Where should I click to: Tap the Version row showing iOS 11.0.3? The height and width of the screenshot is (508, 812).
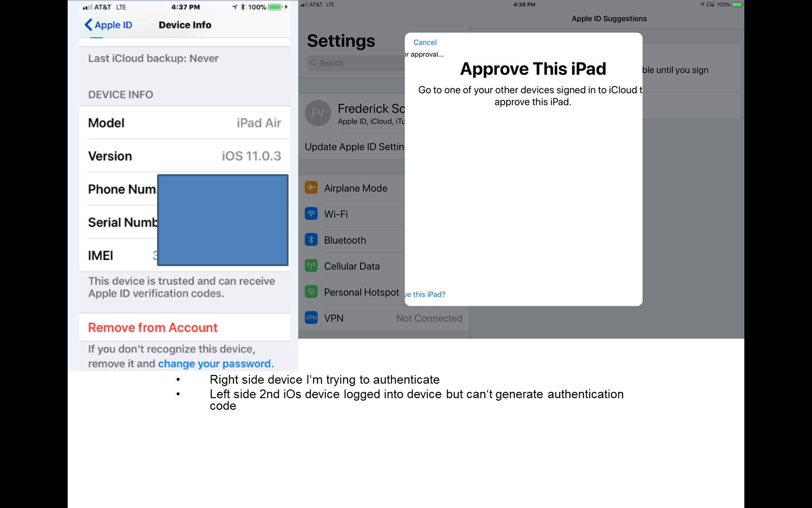click(x=185, y=156)
